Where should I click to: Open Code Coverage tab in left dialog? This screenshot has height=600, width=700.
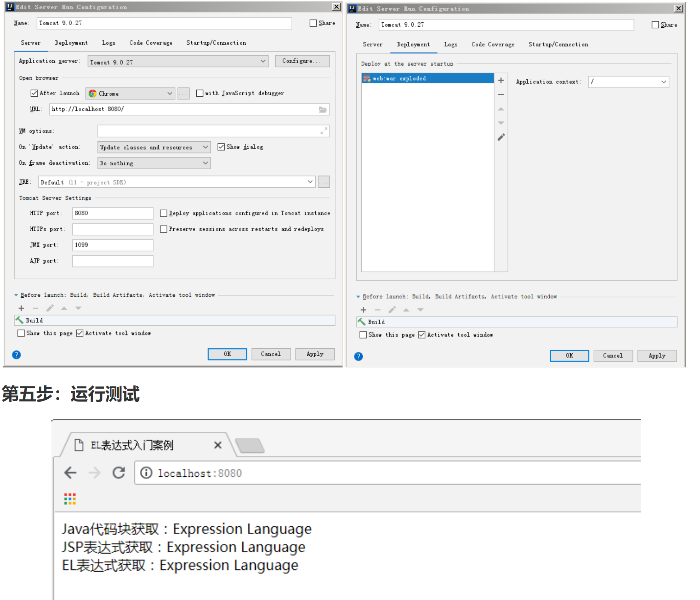151,43
